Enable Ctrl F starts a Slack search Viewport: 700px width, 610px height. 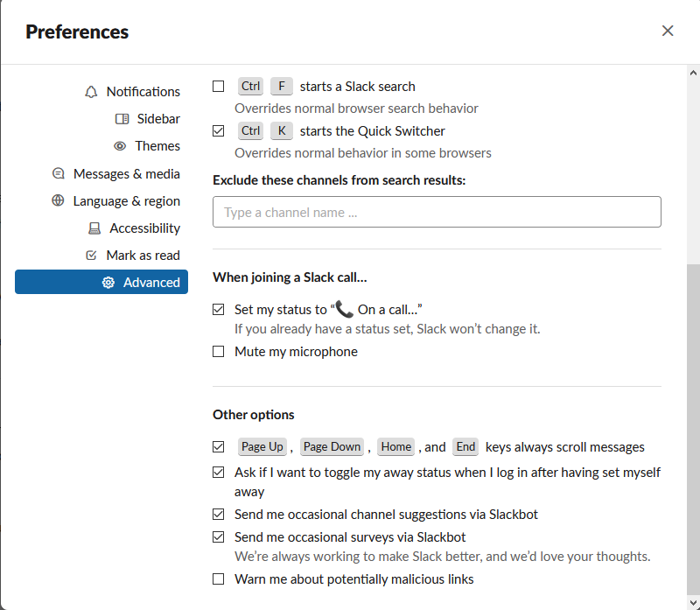point(218,86)
